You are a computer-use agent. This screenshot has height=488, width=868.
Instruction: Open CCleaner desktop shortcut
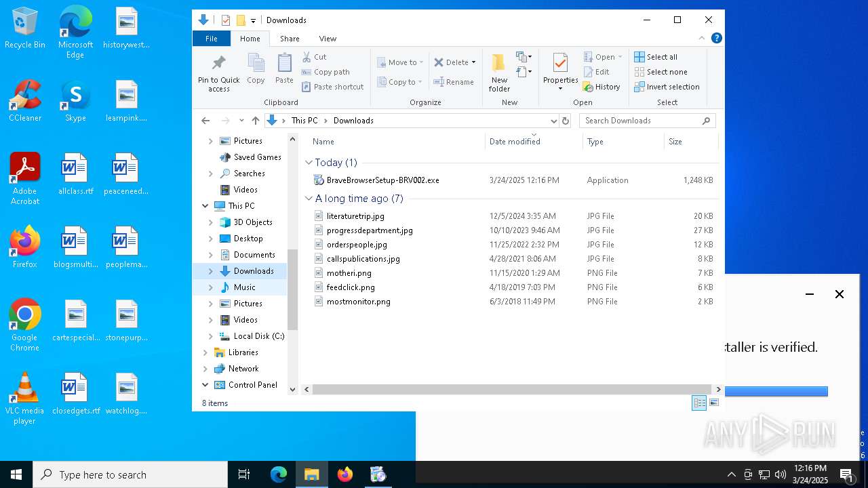click(25, 101)
